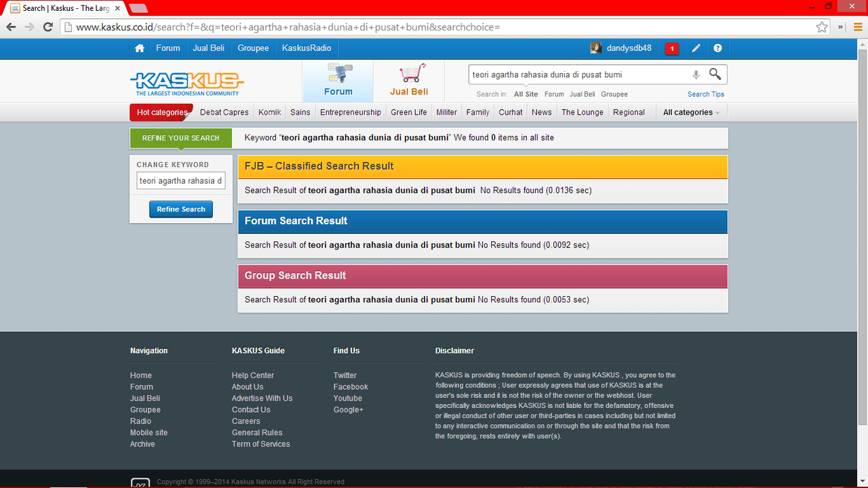Screen dimensions: 868x488
Task: Switch to the Forum section tab
Action: tap(338, 81)
